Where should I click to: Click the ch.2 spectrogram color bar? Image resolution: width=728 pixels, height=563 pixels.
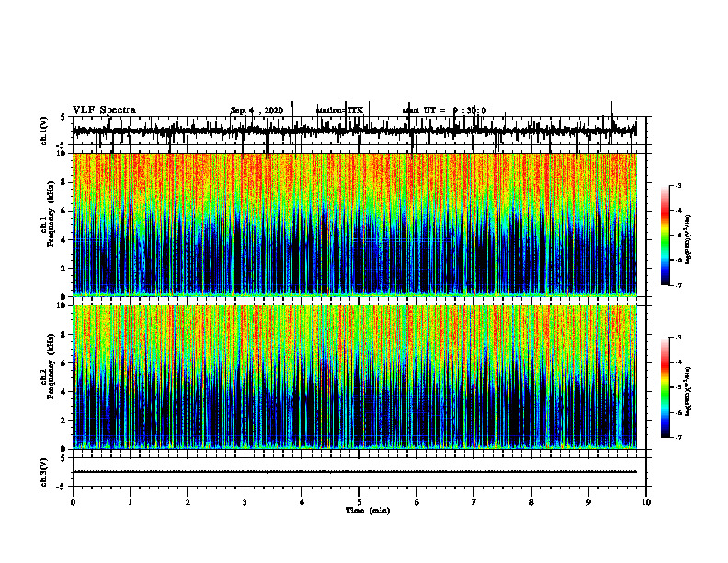665,387
